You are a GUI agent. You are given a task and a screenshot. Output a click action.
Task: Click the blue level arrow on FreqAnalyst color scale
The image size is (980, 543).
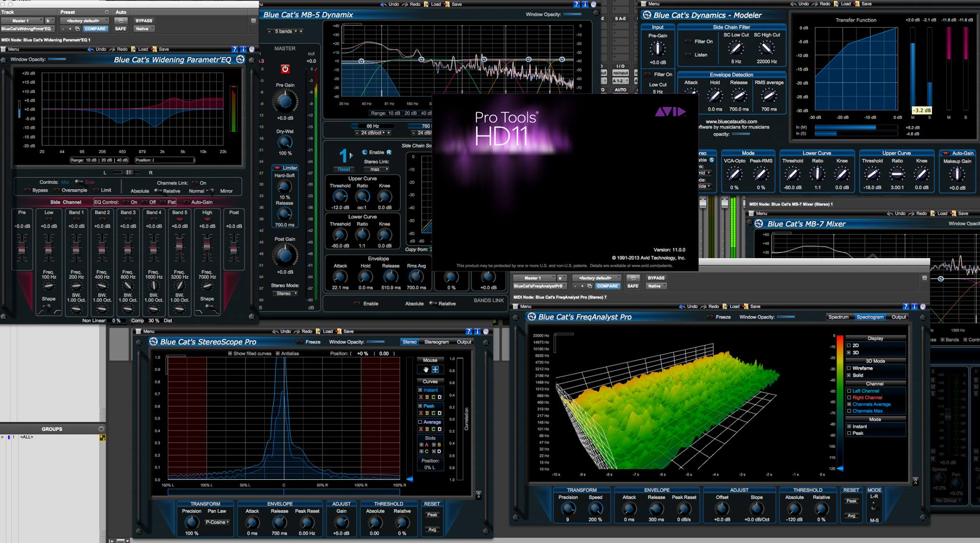pos(840,468)
